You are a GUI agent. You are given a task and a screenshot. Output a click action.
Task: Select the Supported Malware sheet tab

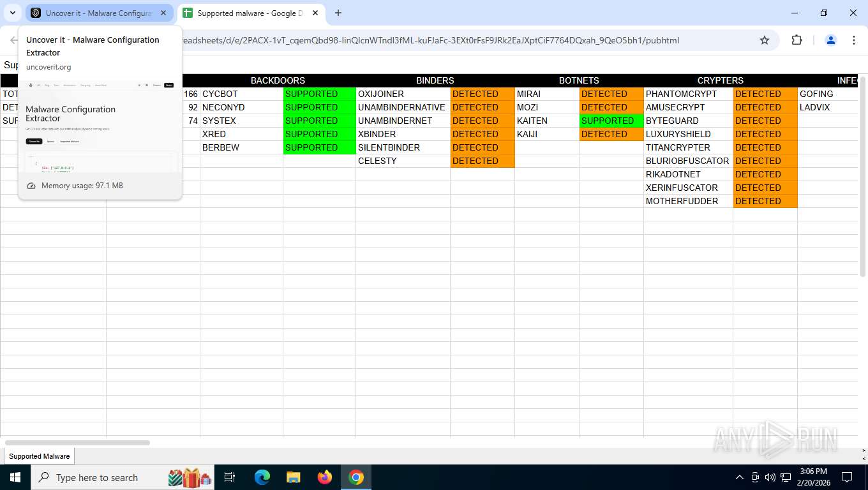[40, 456]
